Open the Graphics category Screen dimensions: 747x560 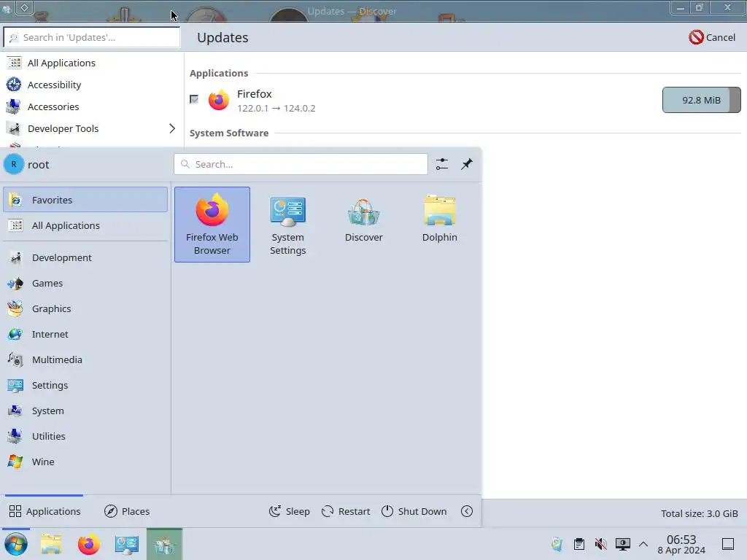pos(85,308)
